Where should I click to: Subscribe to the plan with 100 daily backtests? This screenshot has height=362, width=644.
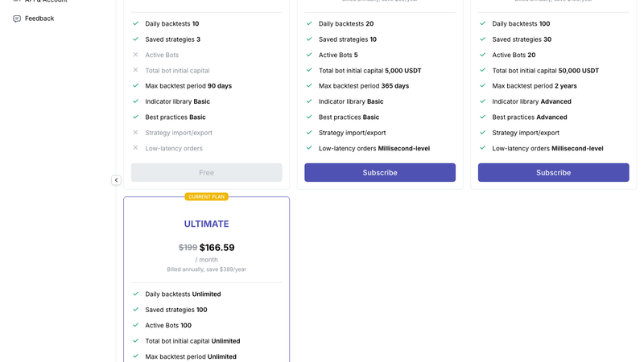click(x=553, y=173)
